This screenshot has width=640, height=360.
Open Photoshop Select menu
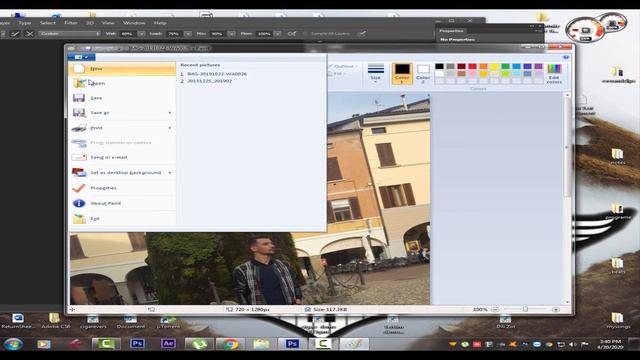pos(48,23)
